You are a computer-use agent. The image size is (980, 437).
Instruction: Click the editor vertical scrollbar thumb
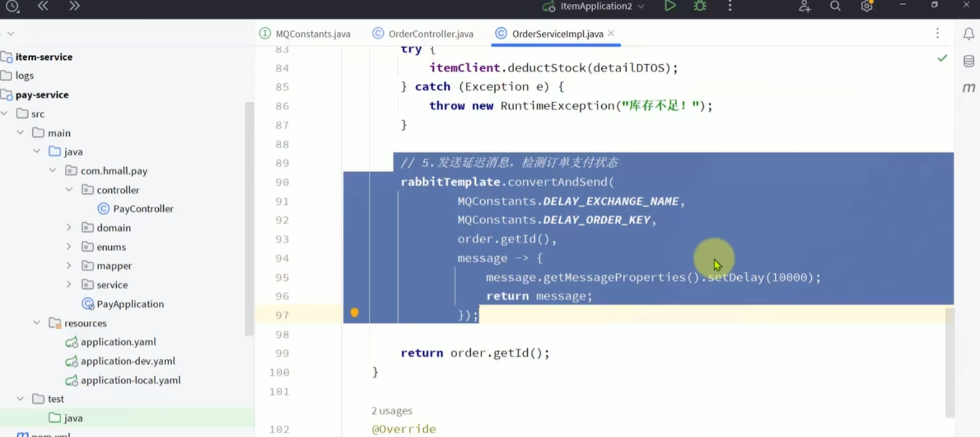[x=950, y=363]
